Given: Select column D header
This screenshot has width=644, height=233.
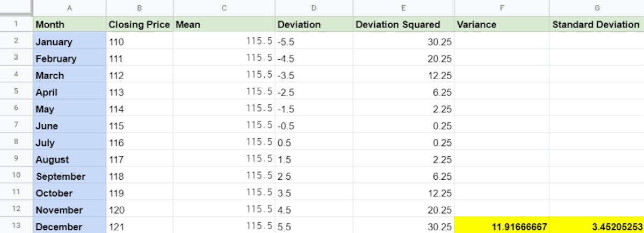Looking at the screenshot, I should point(314,8).
